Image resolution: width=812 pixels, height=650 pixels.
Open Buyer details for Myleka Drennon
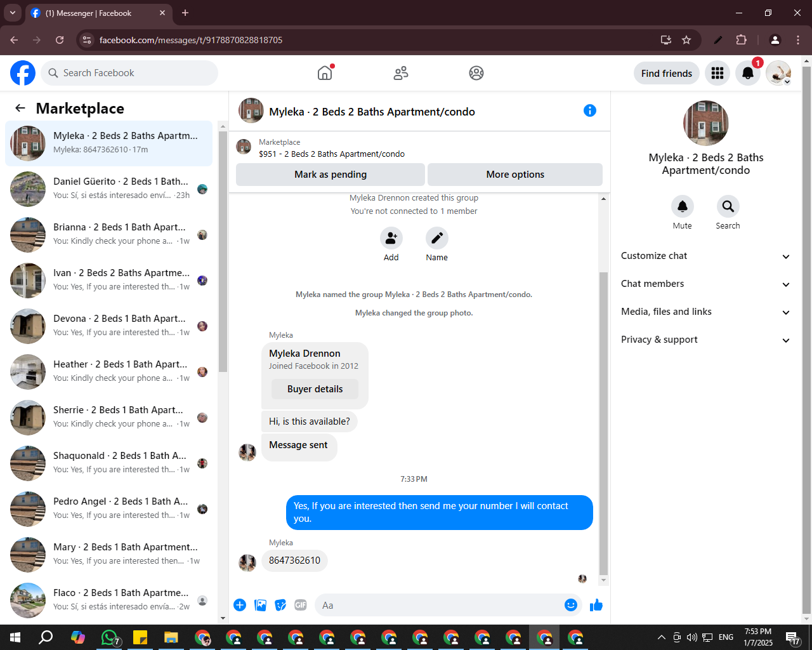315,389
